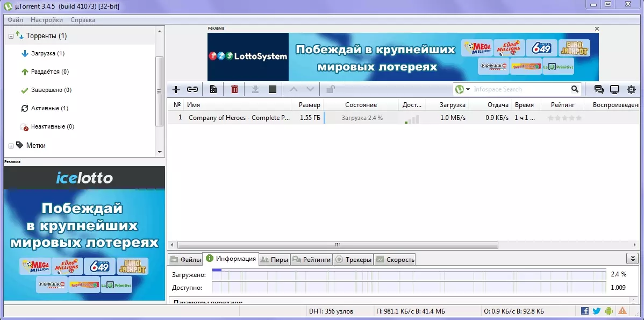The image size is (644, 320).
Task: Click the Start download arrow icon
Action: coord(255,89)
